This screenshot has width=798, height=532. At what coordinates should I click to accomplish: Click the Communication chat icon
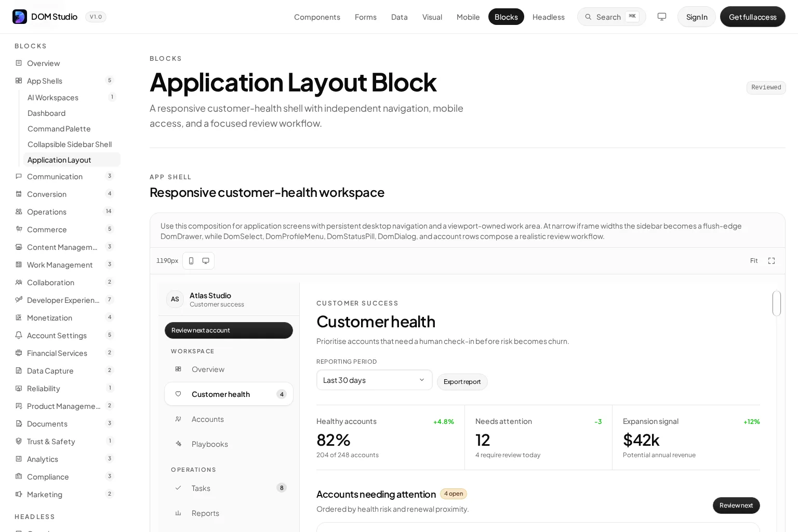(x=19, y=176)
